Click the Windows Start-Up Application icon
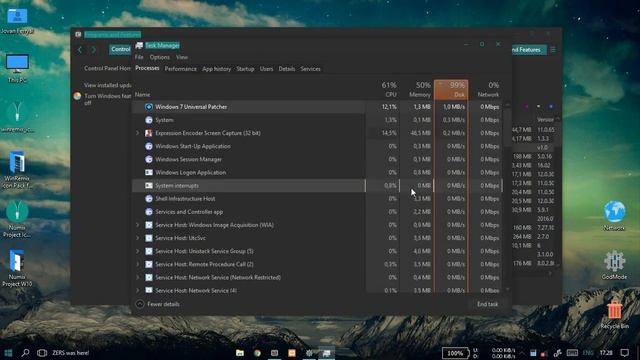The height and width of the screenshot is (360, 640). [149, 146]
